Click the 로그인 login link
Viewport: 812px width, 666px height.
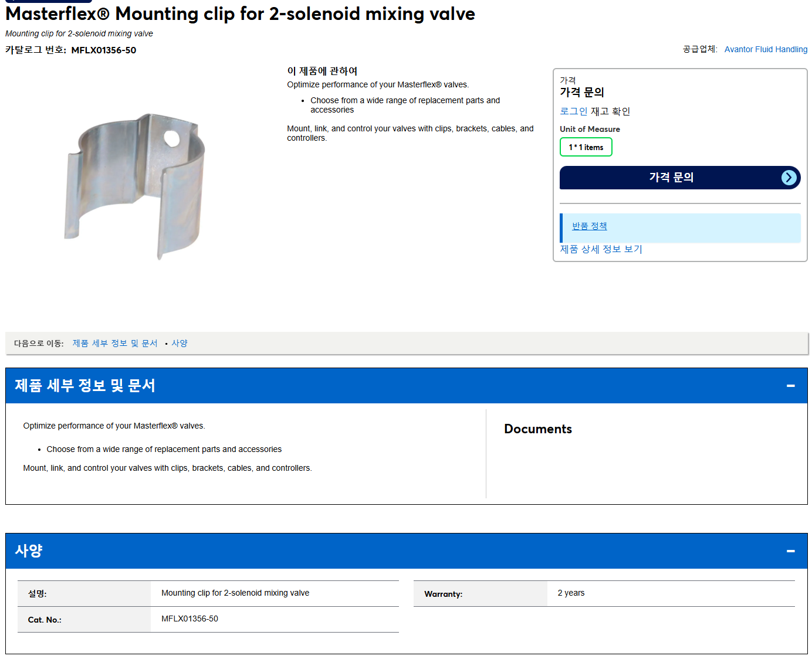pos(574,111)
